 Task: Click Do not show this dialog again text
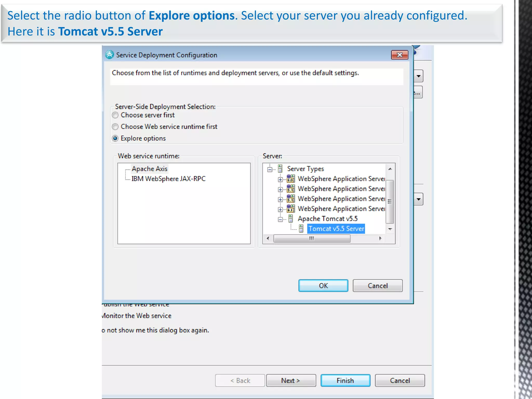(155, 330)
